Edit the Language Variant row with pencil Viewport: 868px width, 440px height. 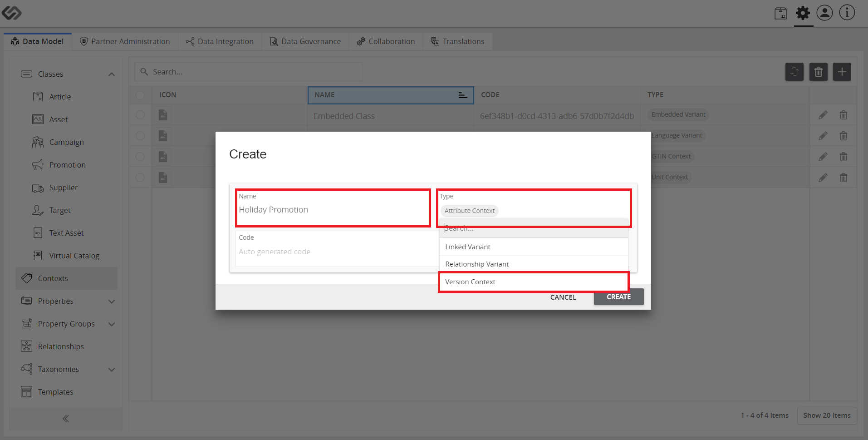[823, 136]
